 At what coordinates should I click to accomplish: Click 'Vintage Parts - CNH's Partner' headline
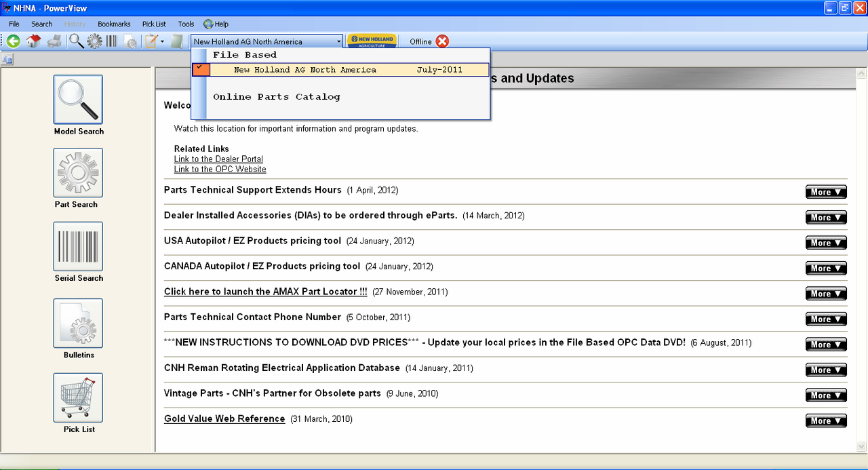pos(273,393)
